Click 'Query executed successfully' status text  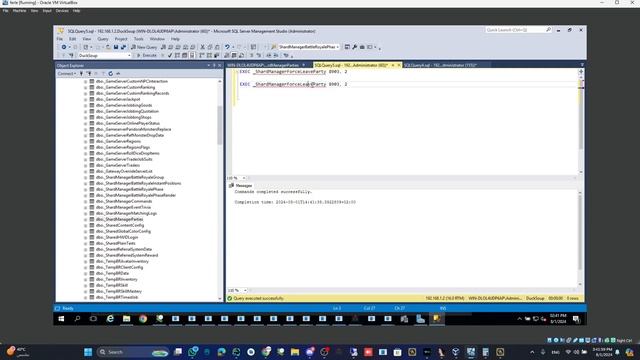[x=258, y=298]
